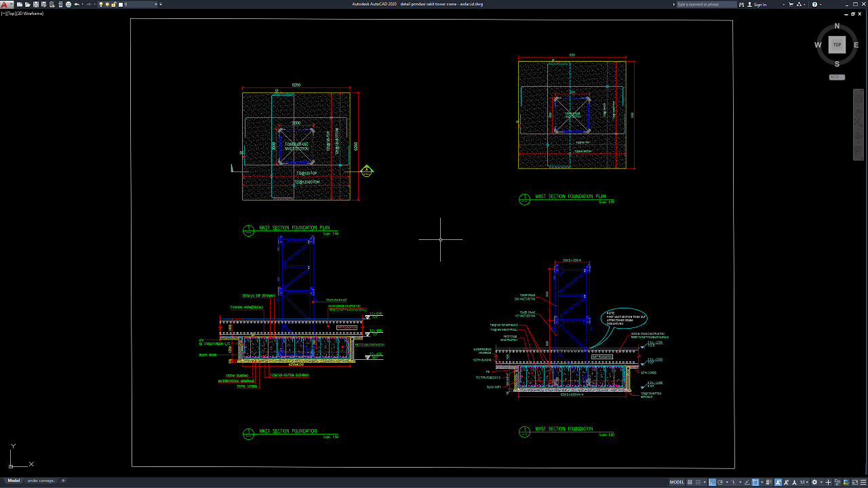This screenshot has height=488, width=868.
Task: Click the Plot printer icon
Action: click(68, 4)
